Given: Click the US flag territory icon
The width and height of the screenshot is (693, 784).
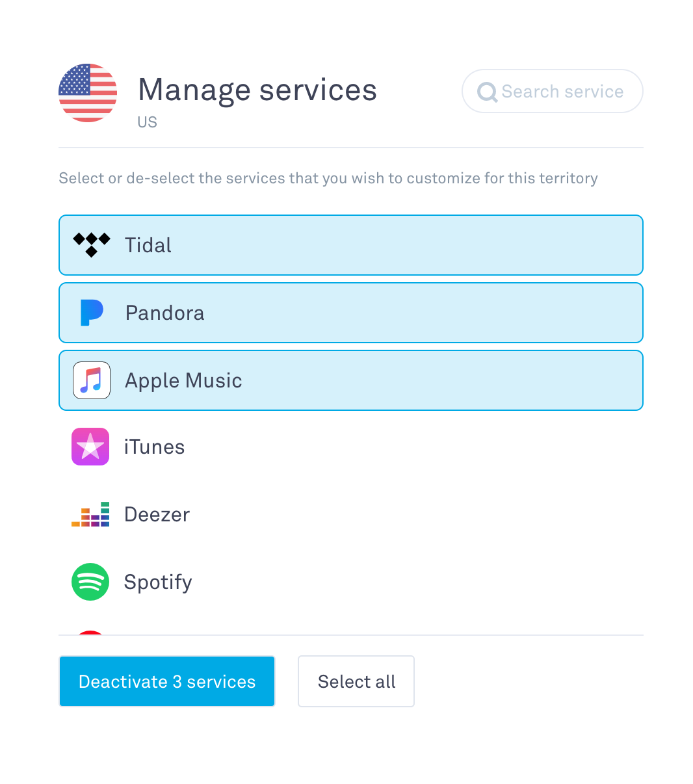Looking at the screenshot, I should click(x=88, y=93).
